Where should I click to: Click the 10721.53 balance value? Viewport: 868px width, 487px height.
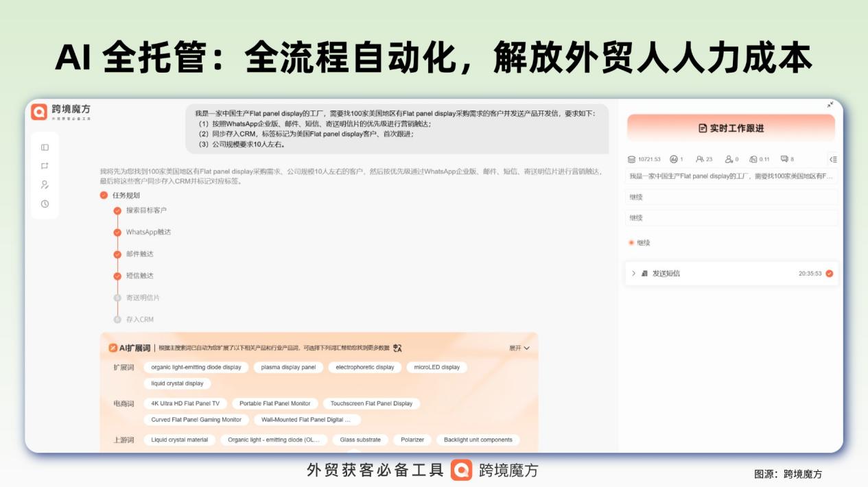(x=649, y=159)
